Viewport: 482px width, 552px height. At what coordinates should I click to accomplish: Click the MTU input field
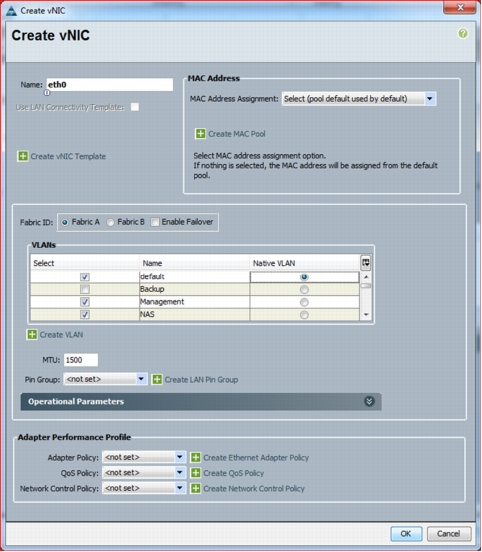pyautogui.click(x=81, y=360)
